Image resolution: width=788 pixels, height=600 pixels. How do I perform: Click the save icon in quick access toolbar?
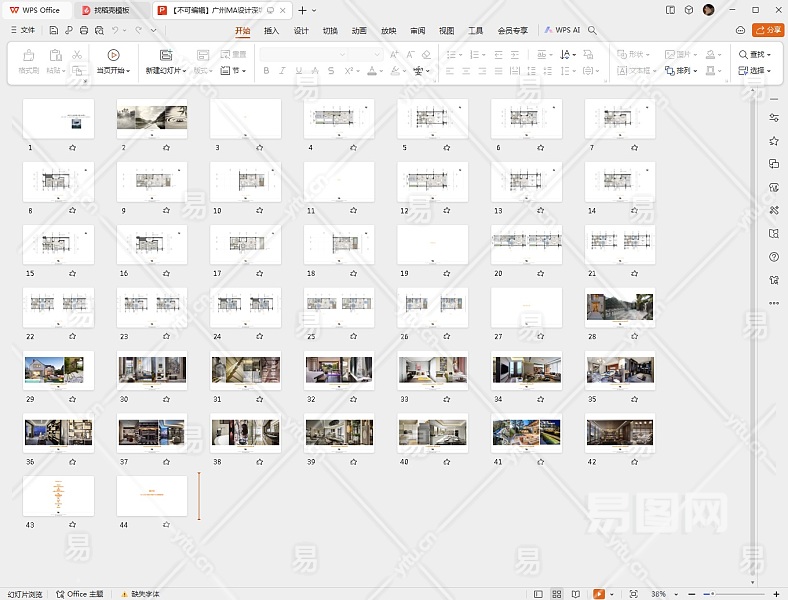pyautogui.click(x=54, y=31)
